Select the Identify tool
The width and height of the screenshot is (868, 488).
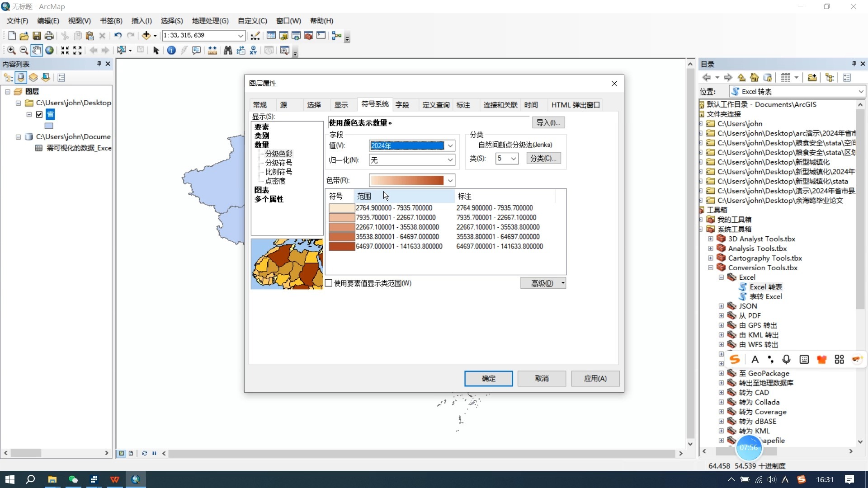(x=171, y=50)
